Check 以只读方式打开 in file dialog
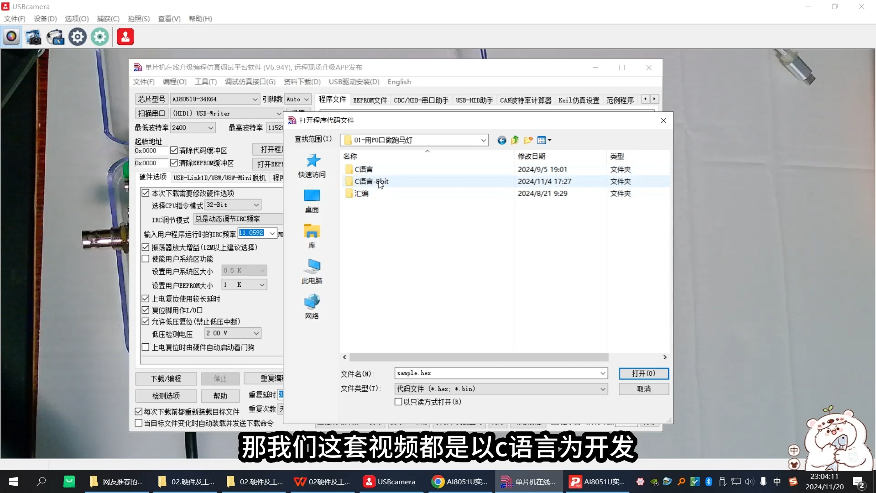 point(398,402)
